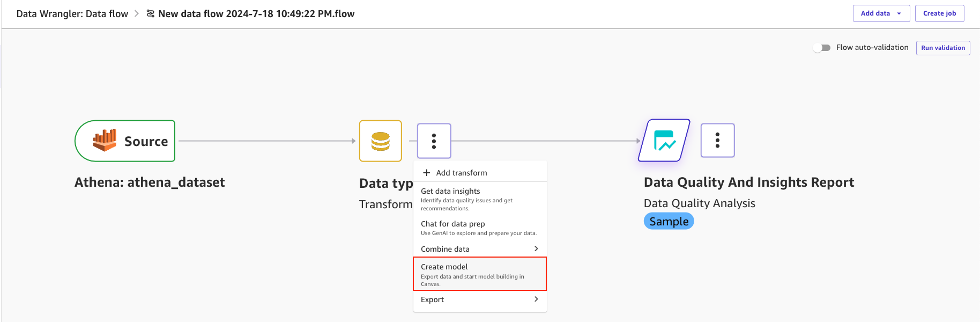Viewport: 980px width, 322px height.
Task: Click the flow name New data flow 2024-7-18
Action: point(256,14)
